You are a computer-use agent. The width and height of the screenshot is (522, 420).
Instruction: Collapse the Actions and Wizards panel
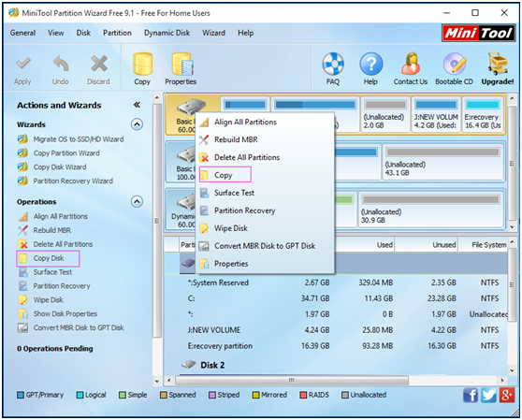(137, 105)
